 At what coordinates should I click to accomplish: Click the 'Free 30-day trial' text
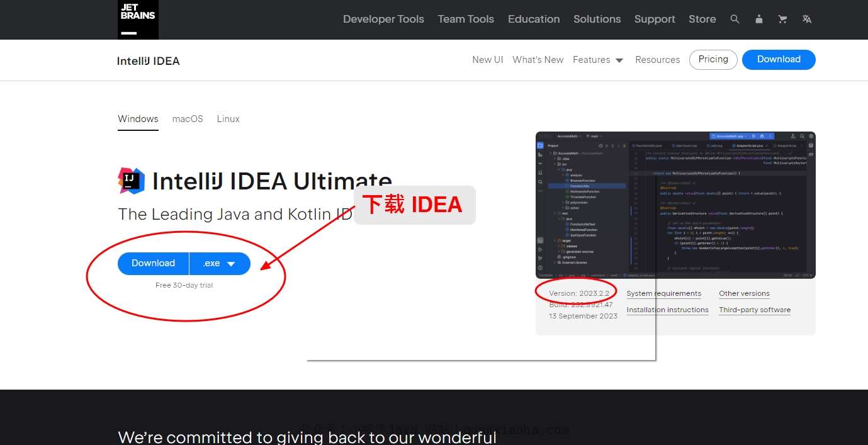(184, 285)
